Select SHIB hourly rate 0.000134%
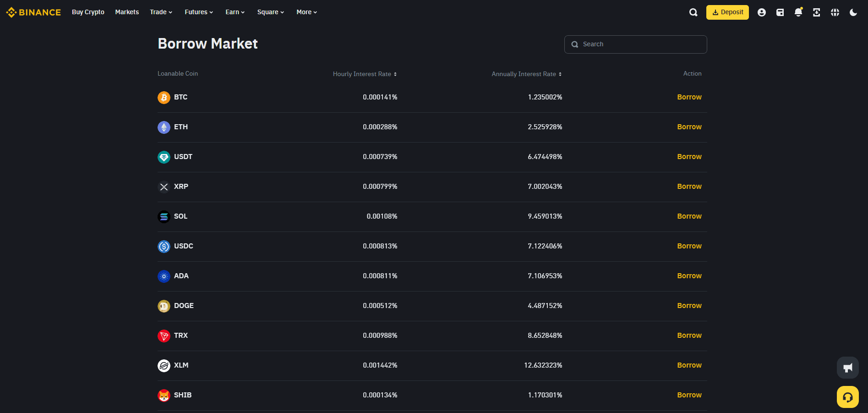868x413 pixels. pyautogui.click(x=380, y=395)
